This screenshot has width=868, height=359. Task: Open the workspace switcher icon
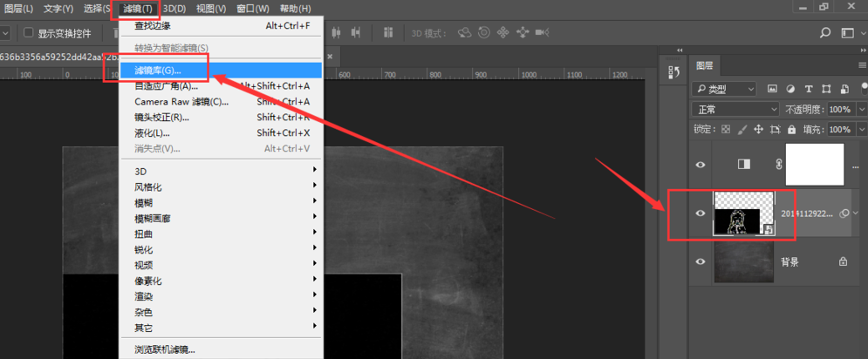[x=847, y=32]
